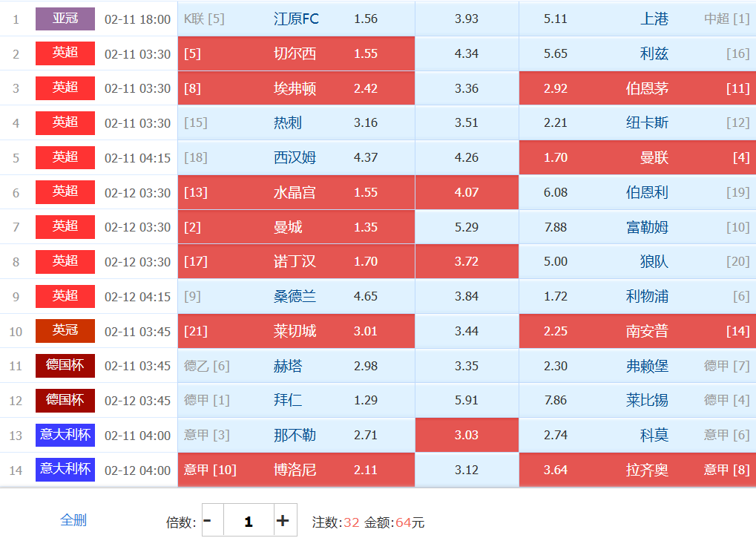
Task: Decrease the 倍数 multiplier with the minus button
Action: pos(208,521)
